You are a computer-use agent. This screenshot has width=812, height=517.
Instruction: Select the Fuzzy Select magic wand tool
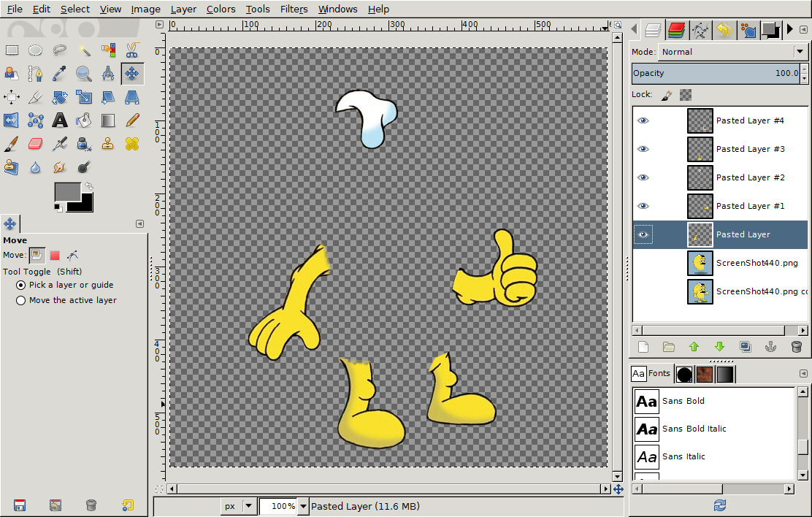pyautogui.click(x=84, y=50)
